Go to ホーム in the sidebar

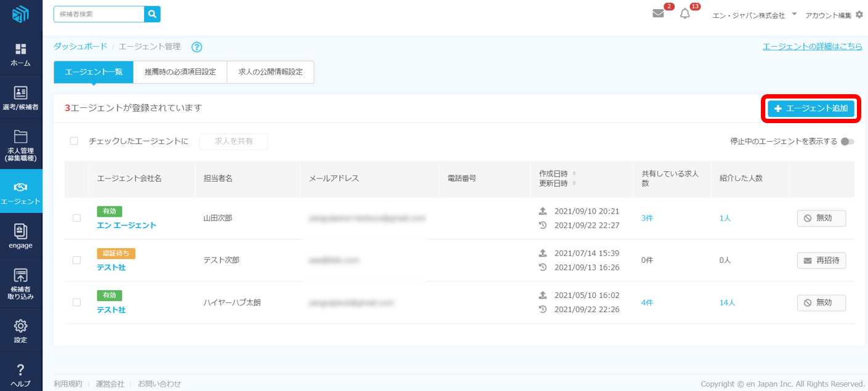coord(21,55)
